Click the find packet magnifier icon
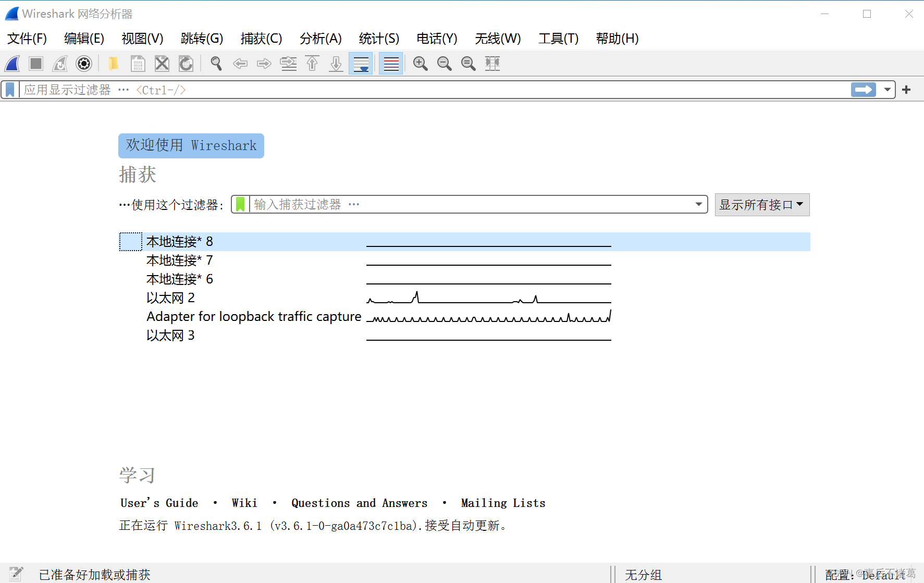 [x=216, y=64]
